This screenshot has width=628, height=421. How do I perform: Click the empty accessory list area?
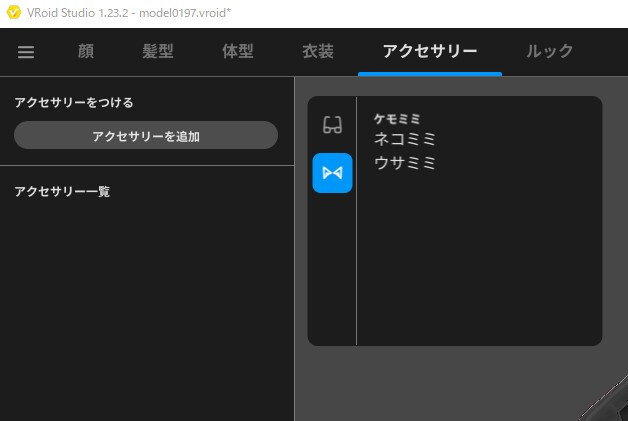click(x=146, y=300)
